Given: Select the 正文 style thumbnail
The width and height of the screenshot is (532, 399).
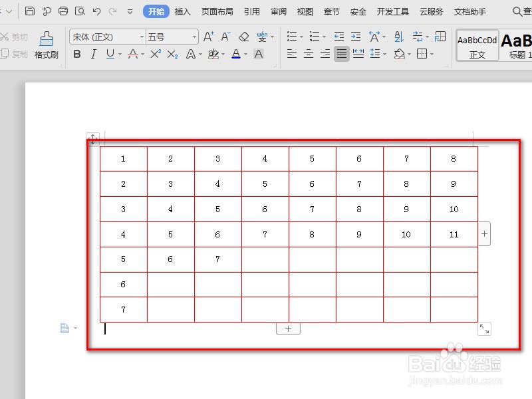Looking at the screenshot, I should click(x=477, y=45).
